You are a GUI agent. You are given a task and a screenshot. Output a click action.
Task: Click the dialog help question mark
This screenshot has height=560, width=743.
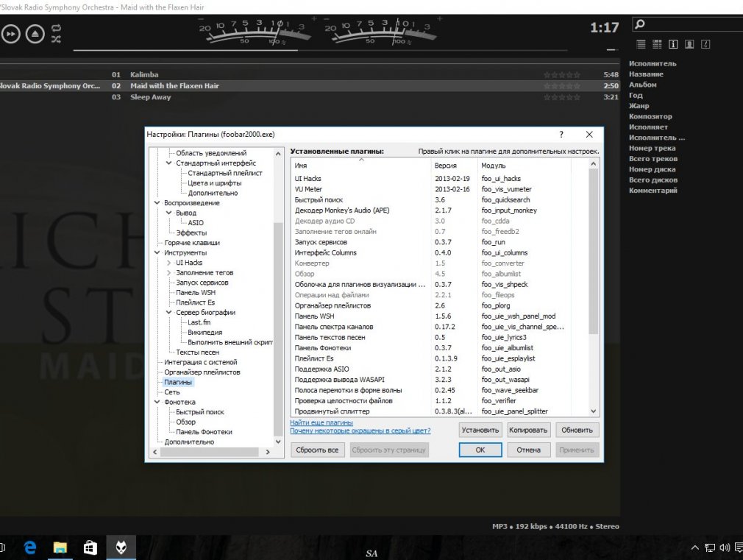coord(561,134)
